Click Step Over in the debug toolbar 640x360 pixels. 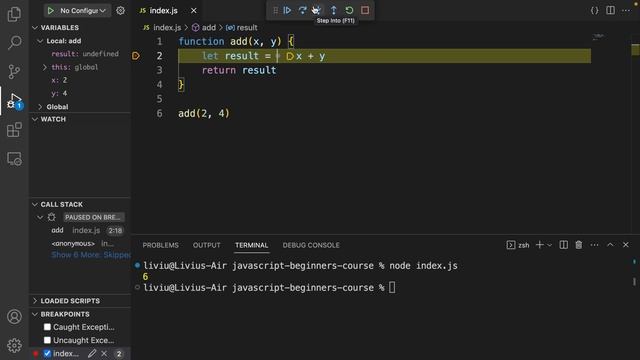click(x=302, y=10)
